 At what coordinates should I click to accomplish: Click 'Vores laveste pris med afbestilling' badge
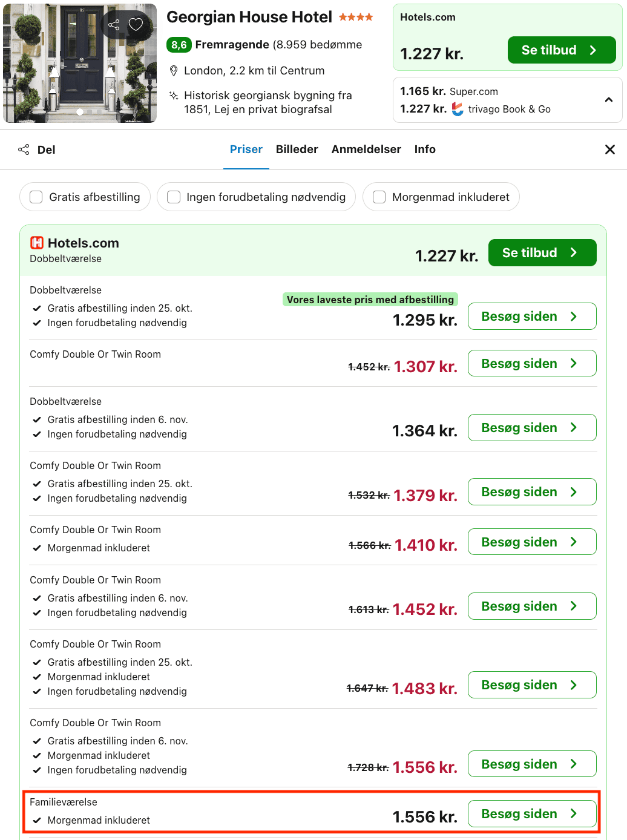pyautogui.click(x=370, y=300)
